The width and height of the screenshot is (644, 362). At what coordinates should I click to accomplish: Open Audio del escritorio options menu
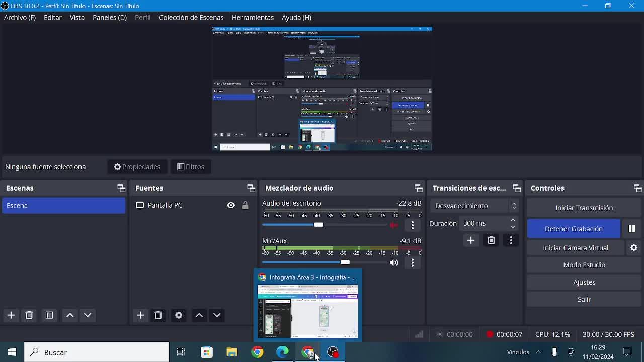[413, 225]
